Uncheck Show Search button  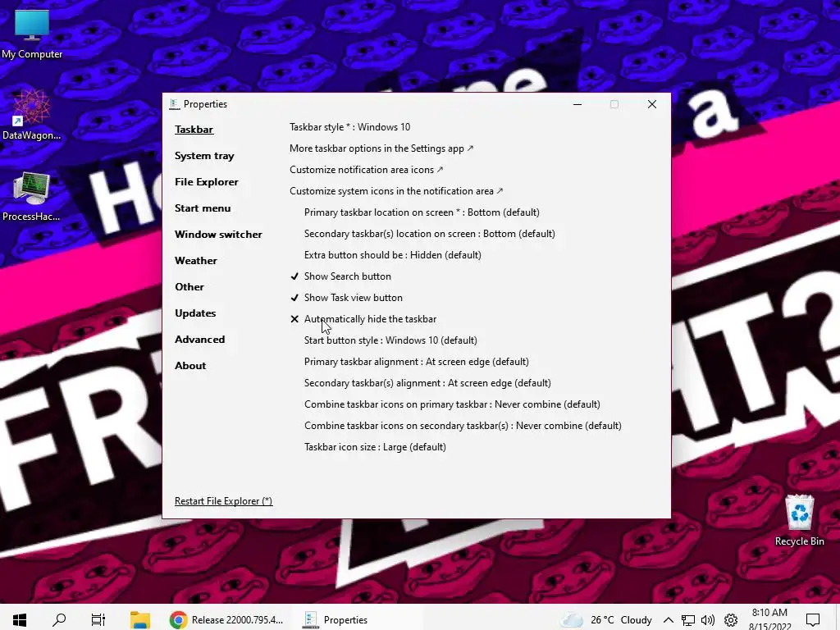click(340, 276)
